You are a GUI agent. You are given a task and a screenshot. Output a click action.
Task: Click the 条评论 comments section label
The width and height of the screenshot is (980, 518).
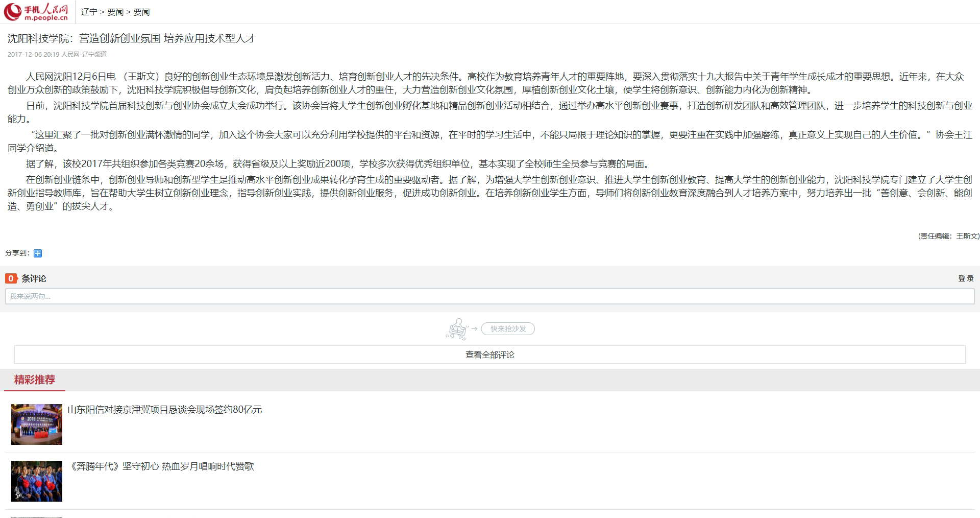click(34, 278)
